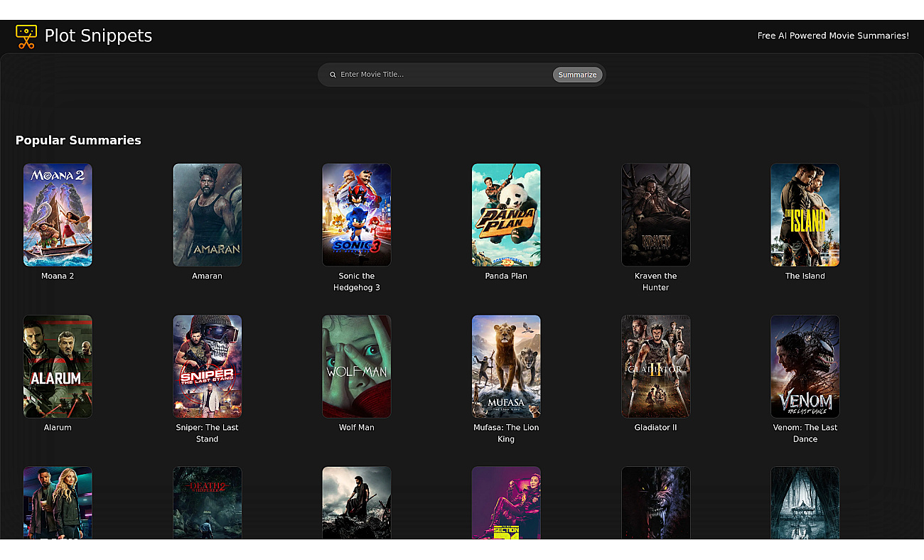924x560 pixels.
Task: Open the Moana 2 poster
Action: [58, 215]
